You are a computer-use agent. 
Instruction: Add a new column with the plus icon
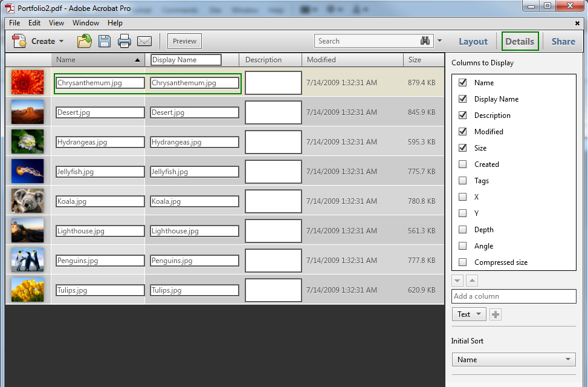[495, 314]
